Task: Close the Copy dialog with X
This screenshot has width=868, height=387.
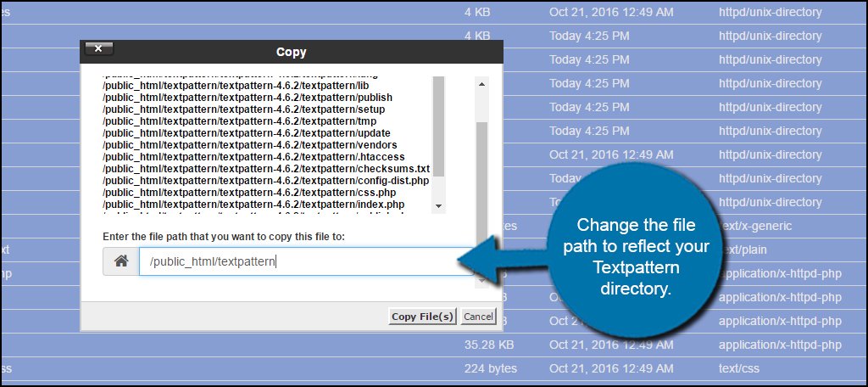Action: [98, 48]
